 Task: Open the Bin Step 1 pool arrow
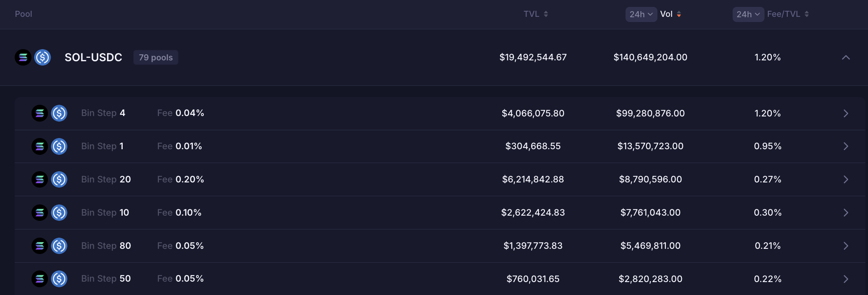[x=846, y=146]
